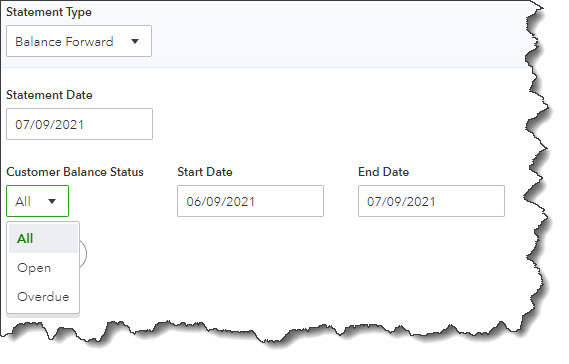Click the Statement Date label

click(49, 95)
